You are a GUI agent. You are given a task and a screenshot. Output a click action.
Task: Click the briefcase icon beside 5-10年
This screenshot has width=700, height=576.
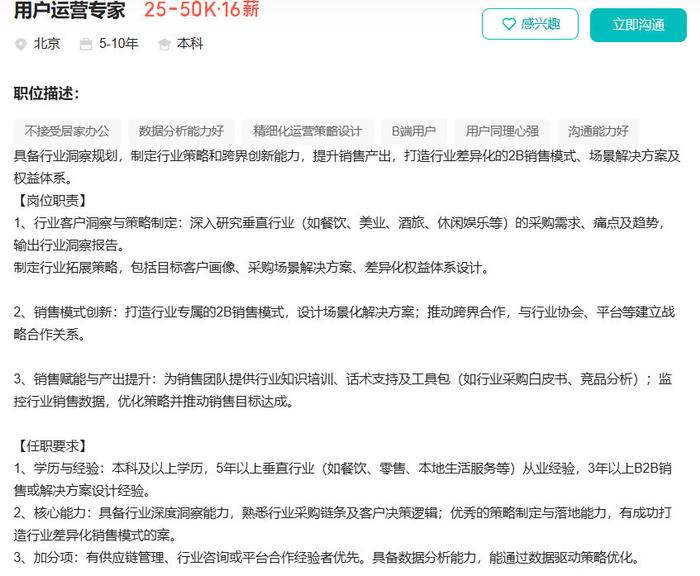86,44
